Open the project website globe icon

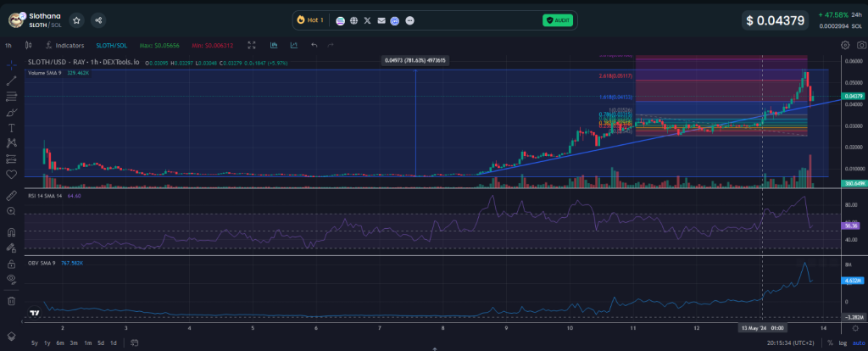tap(353, 20)
